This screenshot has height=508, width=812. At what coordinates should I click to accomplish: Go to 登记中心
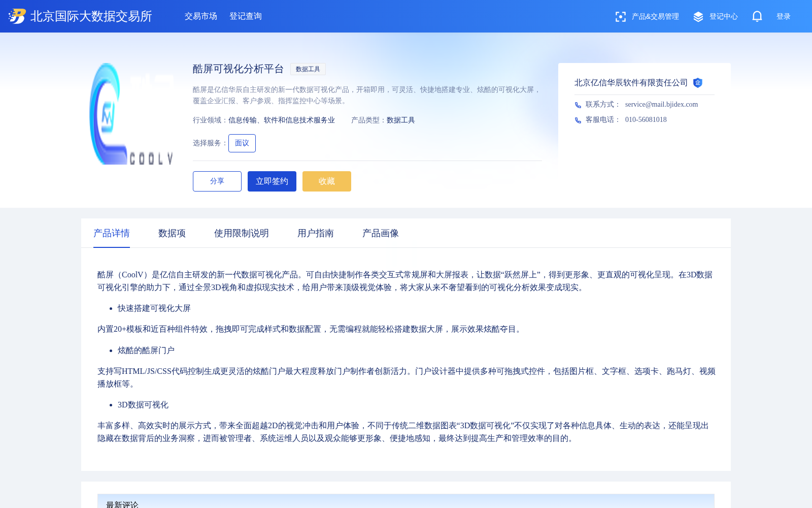point(724,17)
